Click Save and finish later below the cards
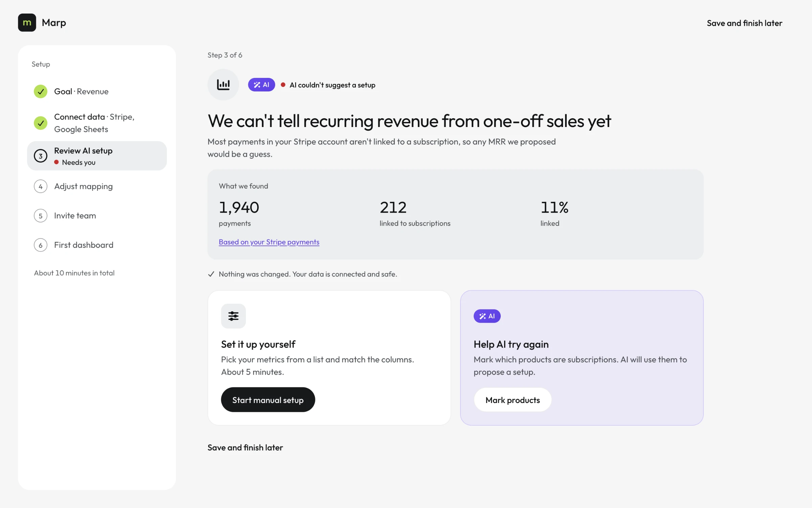812x508 pixels. coord(245,447)
